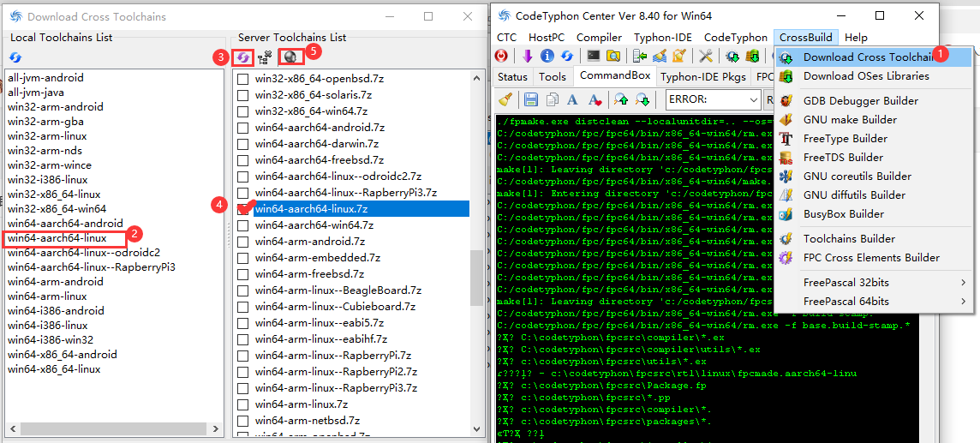
Task: Click the Server Toolchains vertical scrollbar thumb
Action: click(x=477, y=278)
